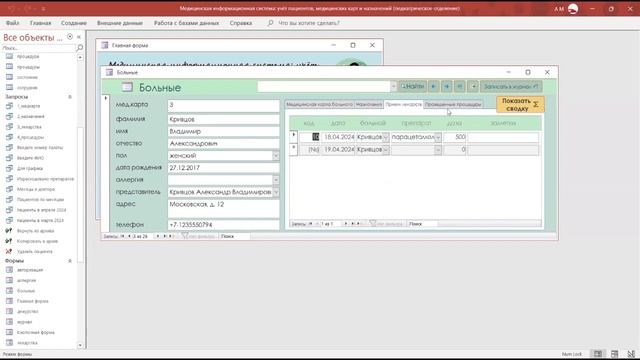Screen dimensions: 640x360
Task: Open препарат dropdown showing парацетамол
Action: point(438,137)
